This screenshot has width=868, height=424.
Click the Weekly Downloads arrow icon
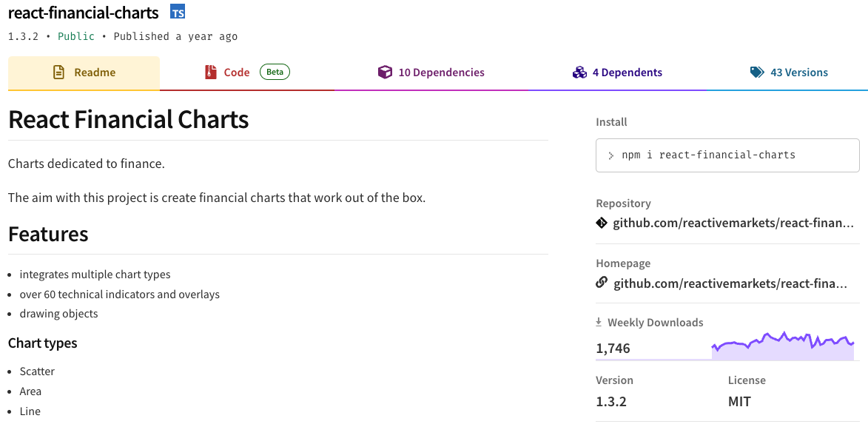[599, 322]
